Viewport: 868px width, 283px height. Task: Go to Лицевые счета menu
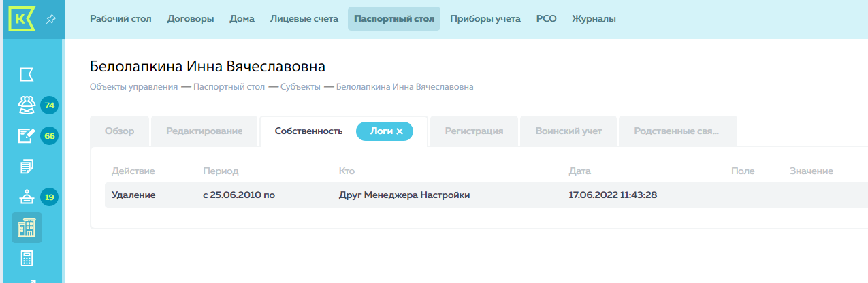point(304,19)
